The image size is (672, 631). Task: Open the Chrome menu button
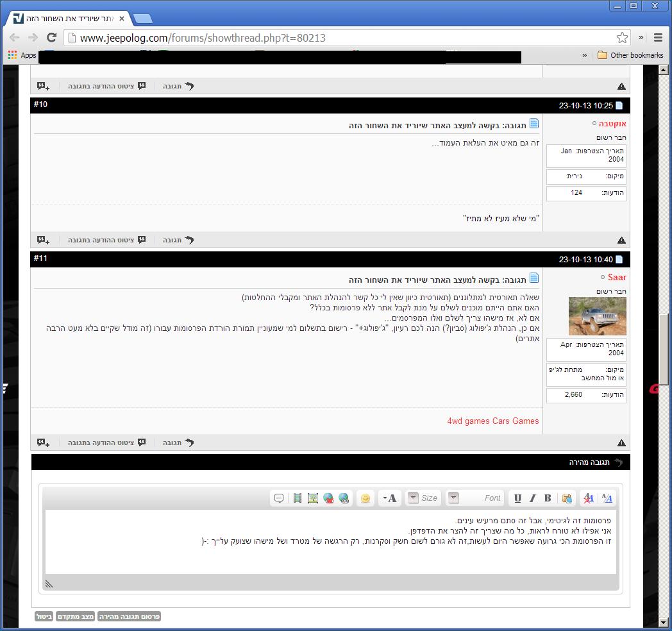658,38
